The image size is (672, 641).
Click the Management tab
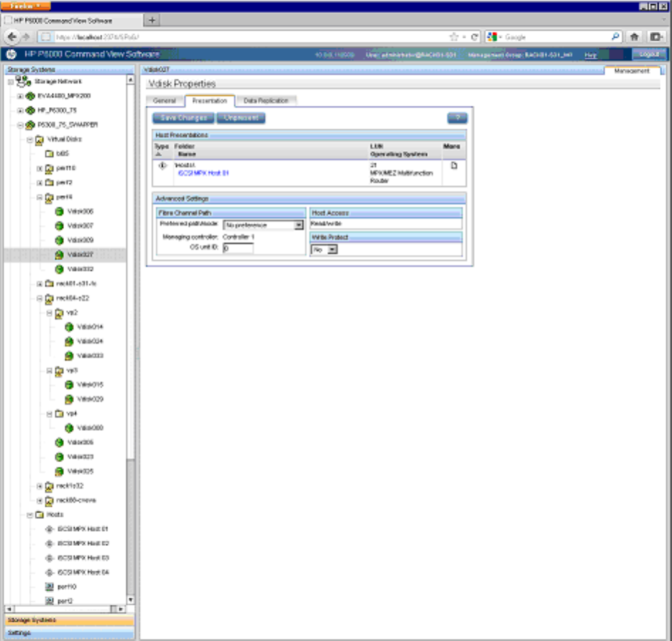pyautogui.click(x=632, y=71)
